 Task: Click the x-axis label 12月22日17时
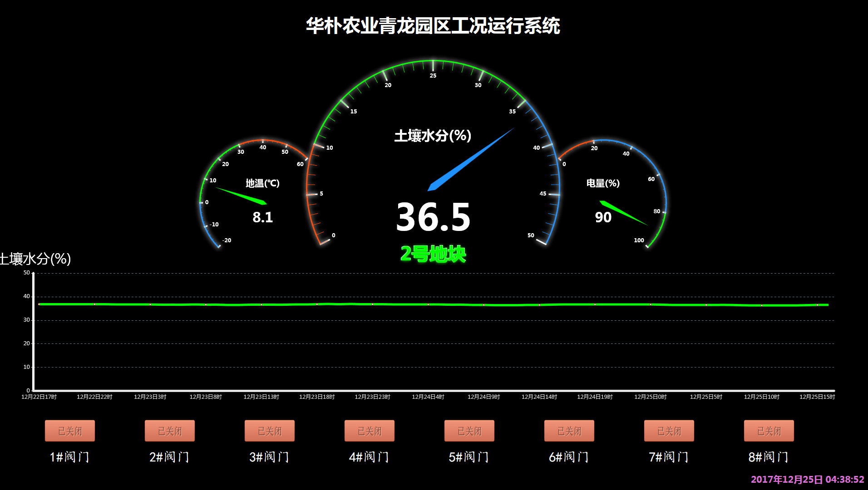(39, 397)
